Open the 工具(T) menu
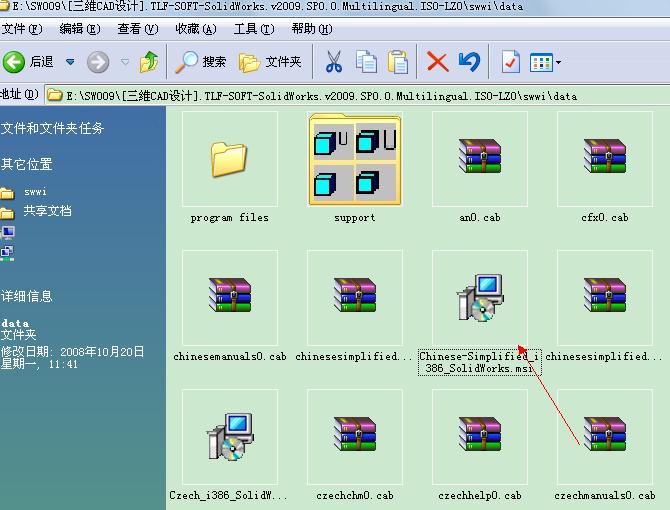The height and width of the screenshot is (510, 670). pos(254,29)
